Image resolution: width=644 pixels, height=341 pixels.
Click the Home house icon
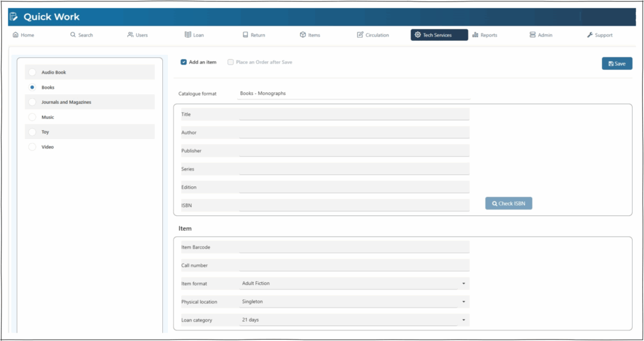point(16,35)
